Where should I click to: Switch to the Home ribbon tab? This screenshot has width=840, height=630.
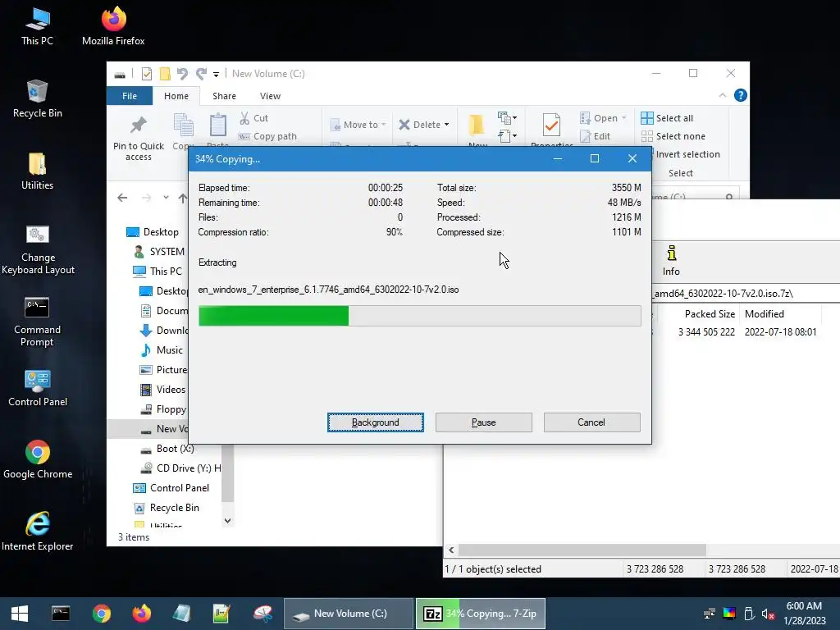[176, 96]
